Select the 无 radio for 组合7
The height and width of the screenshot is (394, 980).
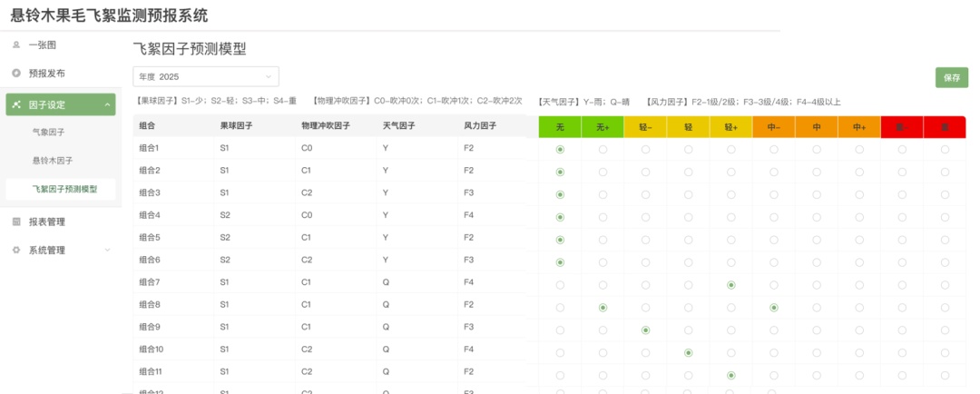[560, 285]
